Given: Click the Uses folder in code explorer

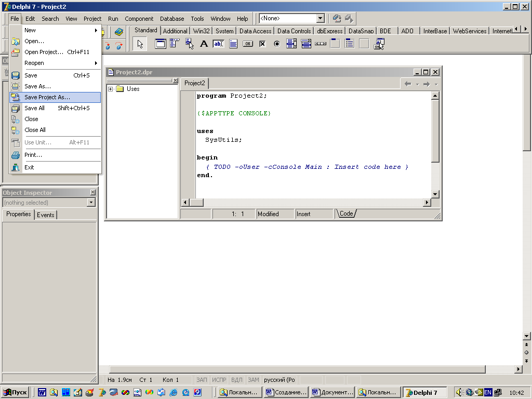Looking at the screenshot, I should [128, 89].
